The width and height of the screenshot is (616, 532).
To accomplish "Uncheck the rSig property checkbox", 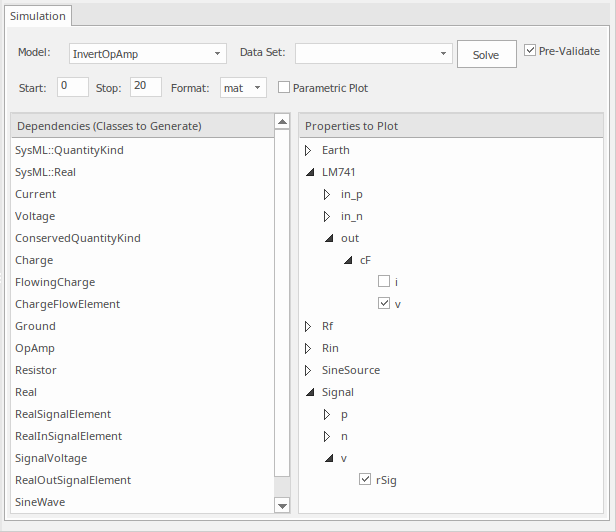I will (365, 480).
